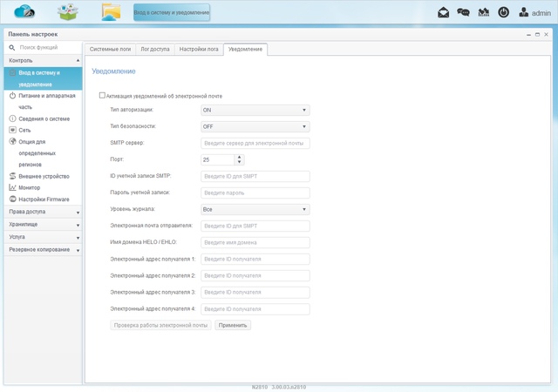
Task: Click the recipient email address 3 field
Action: (255, 293)
